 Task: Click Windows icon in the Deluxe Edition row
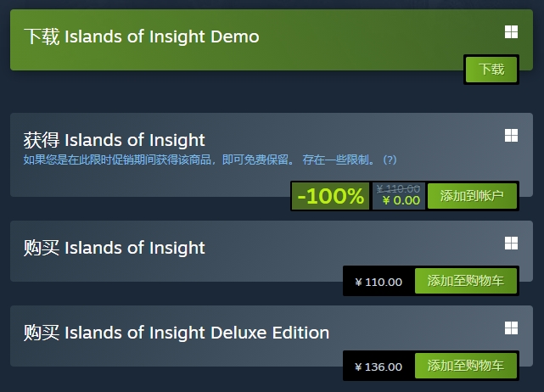pos(511,328)
